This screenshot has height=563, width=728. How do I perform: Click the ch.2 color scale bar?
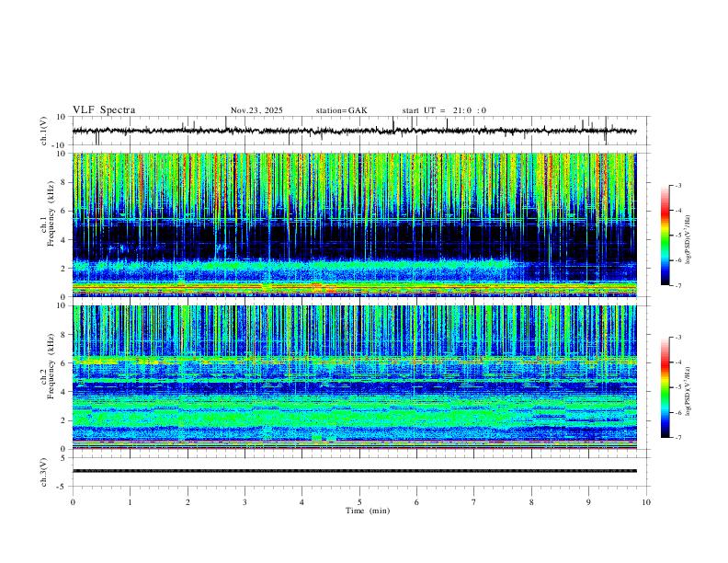665,387
